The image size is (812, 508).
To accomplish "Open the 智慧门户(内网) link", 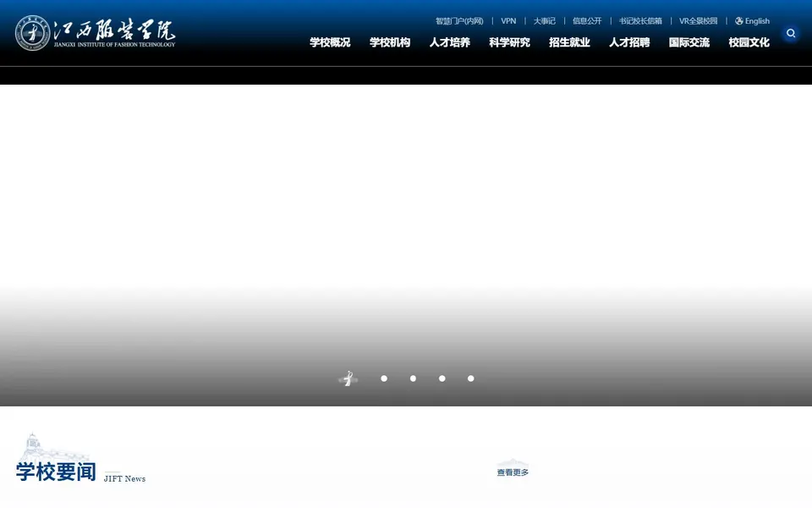I will tap(459, 20).
